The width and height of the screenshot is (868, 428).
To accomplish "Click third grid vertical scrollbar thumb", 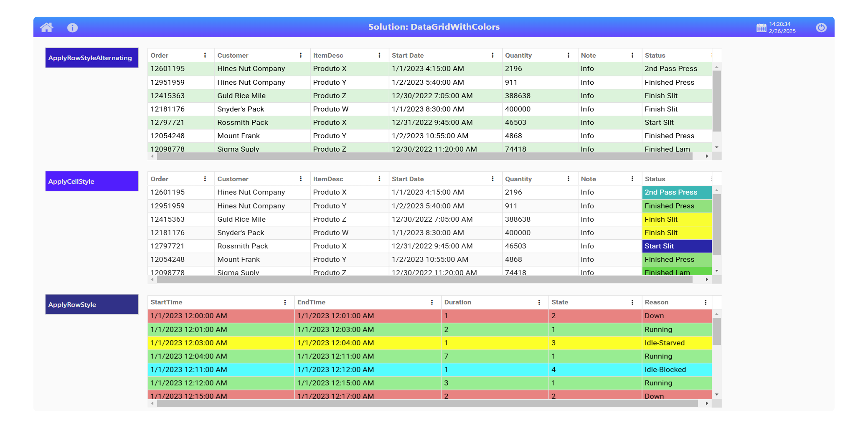I will point(717,332).
